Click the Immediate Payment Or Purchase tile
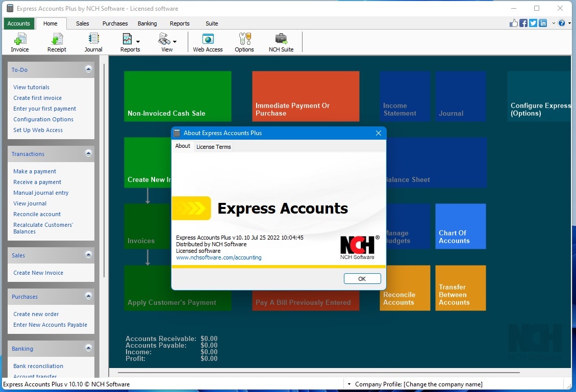The height and width of the screenshot is (392, 576). [x=306, y=96]
